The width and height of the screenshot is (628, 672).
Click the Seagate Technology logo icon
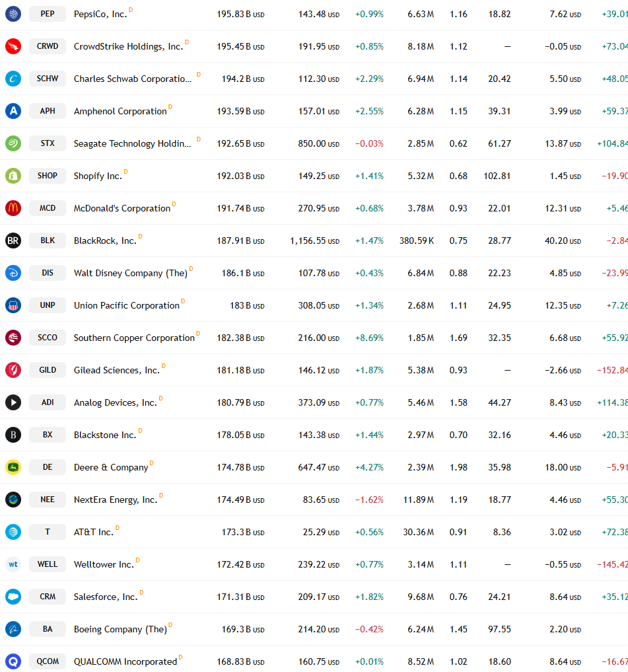[x=13, y=143]
